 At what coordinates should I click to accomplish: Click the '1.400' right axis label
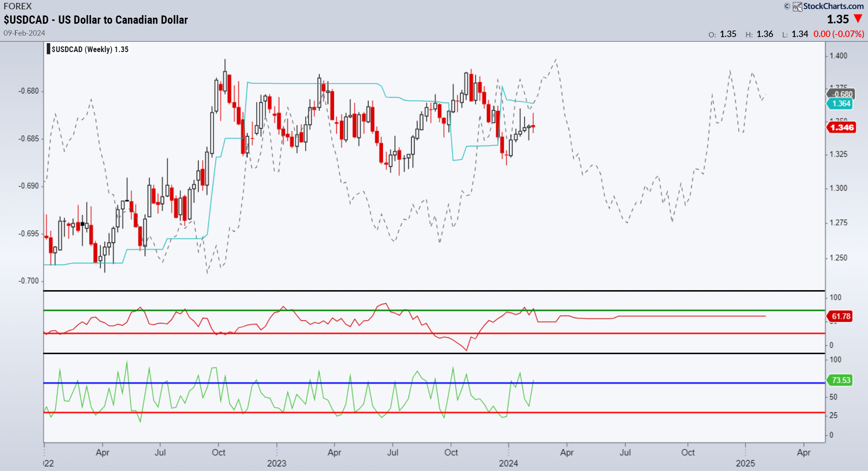[x=838, y=56]
